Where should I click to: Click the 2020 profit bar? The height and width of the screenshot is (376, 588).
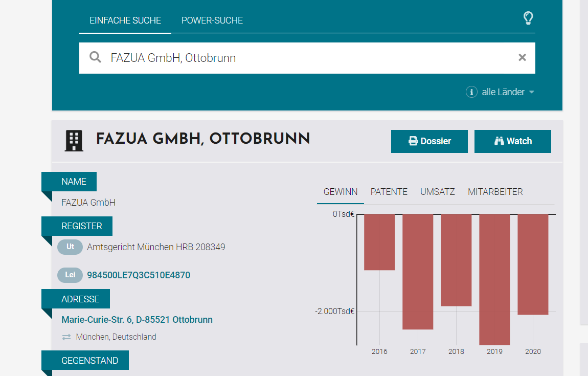click(x=533, y=264)
